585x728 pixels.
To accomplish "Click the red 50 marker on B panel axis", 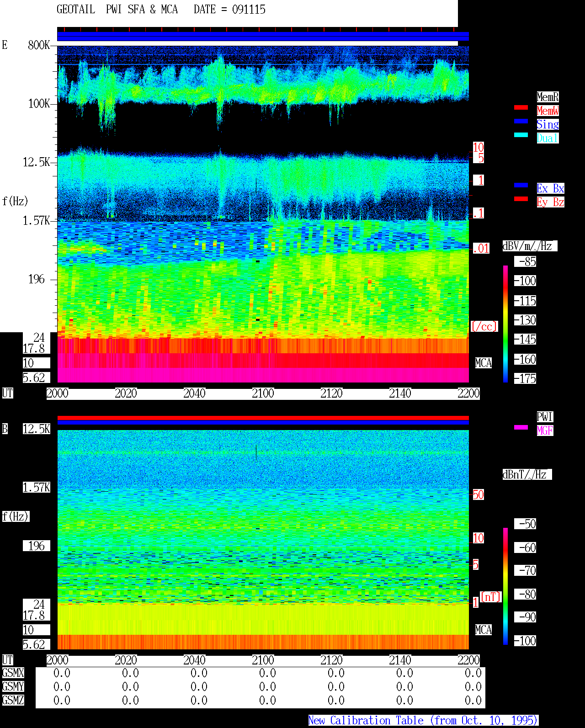I will point(478,495).
